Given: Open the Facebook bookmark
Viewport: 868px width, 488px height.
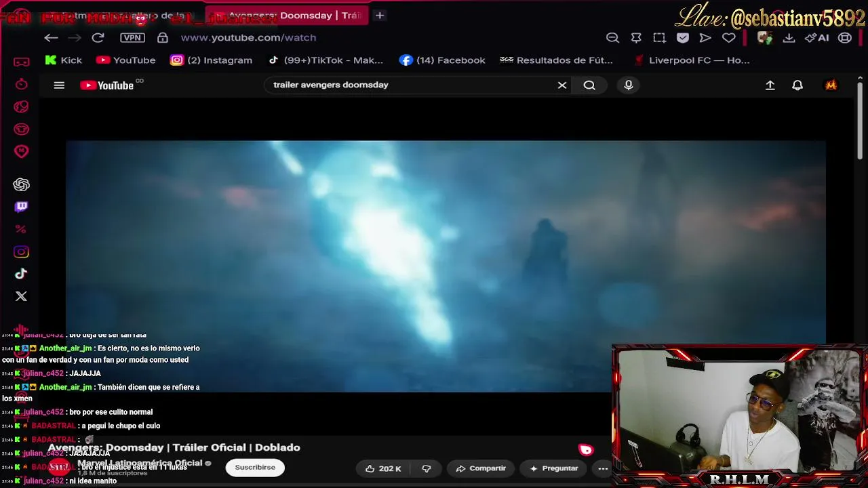Looking at the screenshot, I should tap(442, 60).
